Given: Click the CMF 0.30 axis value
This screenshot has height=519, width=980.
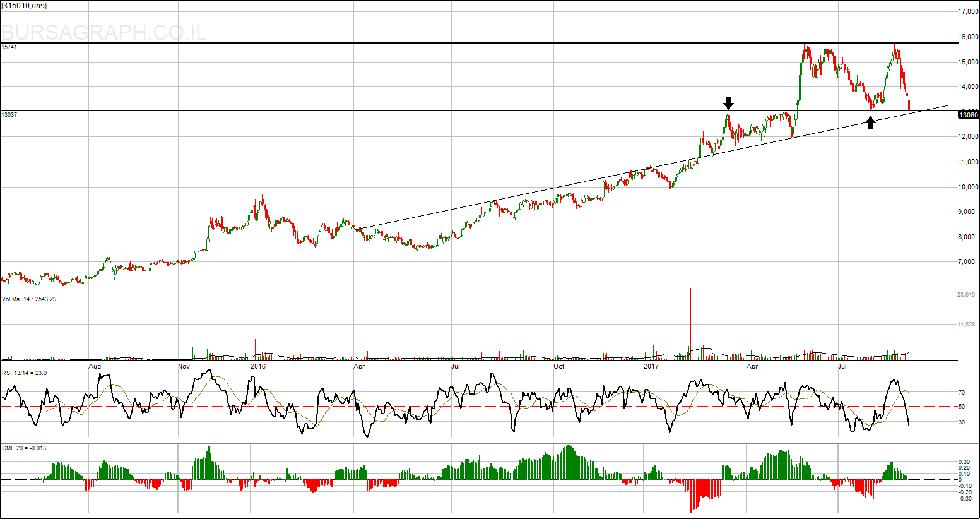Looking at the screenshot, I should tap(965, 462).
